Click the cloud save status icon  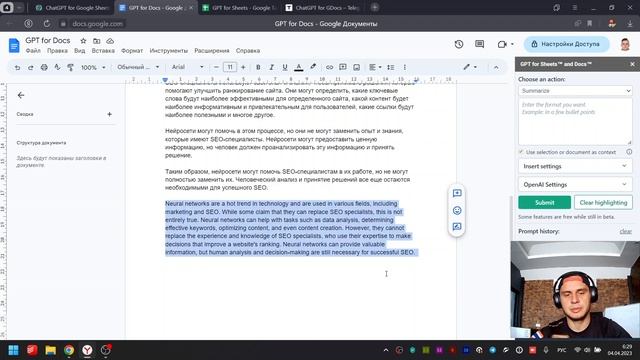click(x=110, y=41)
